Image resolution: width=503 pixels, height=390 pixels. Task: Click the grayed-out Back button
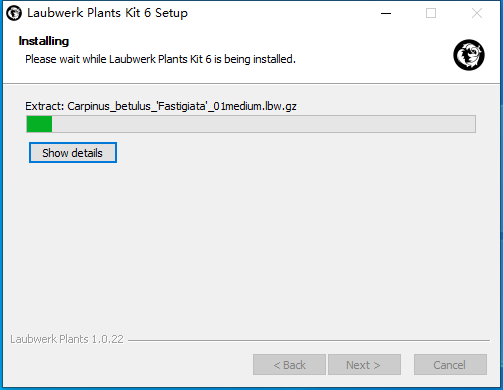289,365
